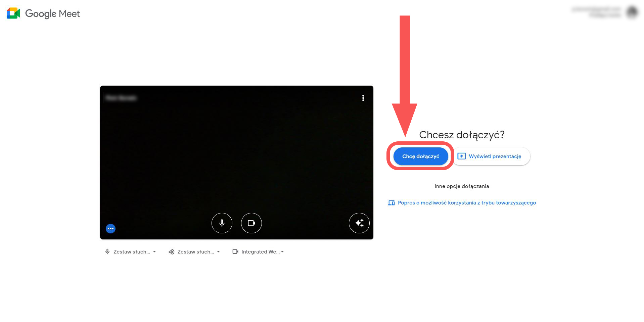644x322 pixels.
Task: Click the speaker icon below the preview
Action: (171, 252)
